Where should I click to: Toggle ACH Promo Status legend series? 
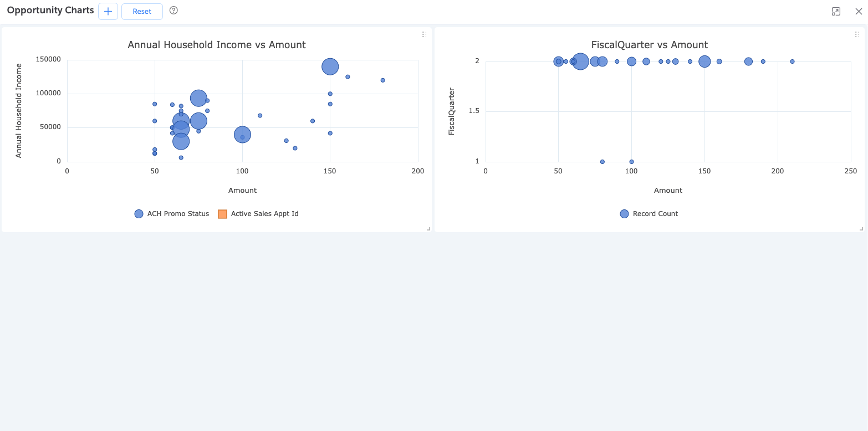point(178,214)
